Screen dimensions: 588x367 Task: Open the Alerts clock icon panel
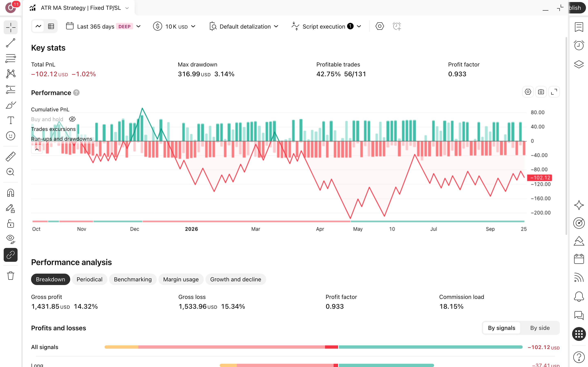click(579, 45)
